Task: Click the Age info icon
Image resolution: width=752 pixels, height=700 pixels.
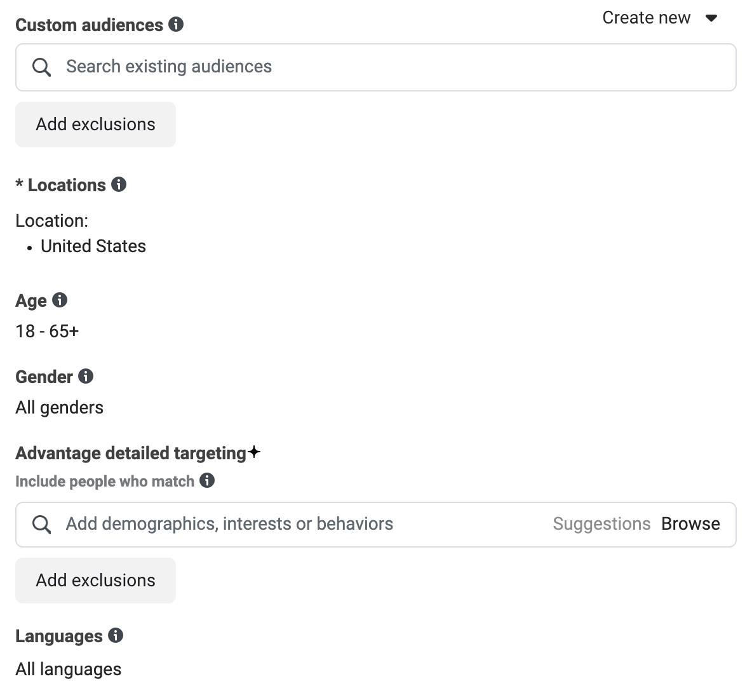Action: click(60, 300)
